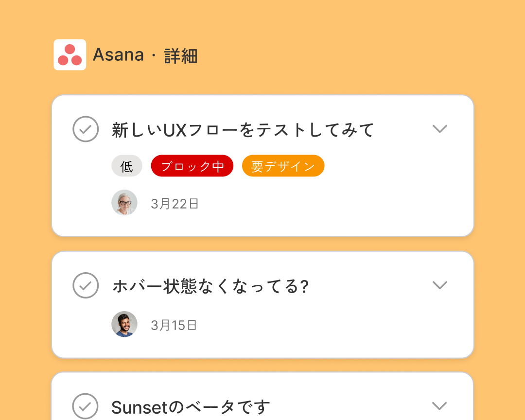Click the checkmark inside the first task circle
525x420 pixels.
85,129
